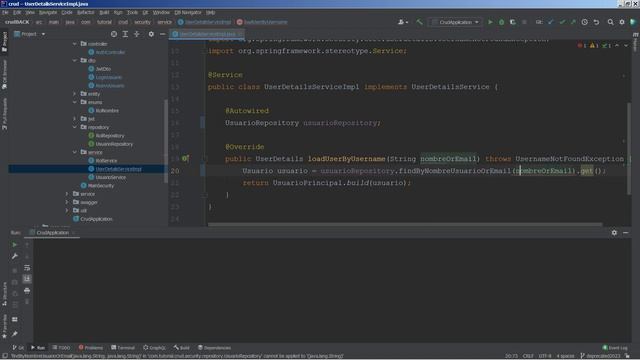The height and width of the screenshot is (360, 640).
Task: Open the Dependencies tool window tab
Action: [x=214, y=348]
